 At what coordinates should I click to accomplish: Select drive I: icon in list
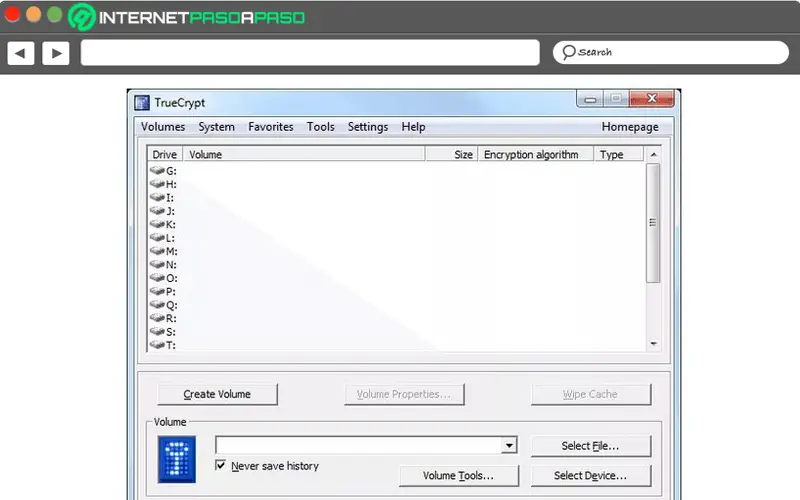[157, 197]
